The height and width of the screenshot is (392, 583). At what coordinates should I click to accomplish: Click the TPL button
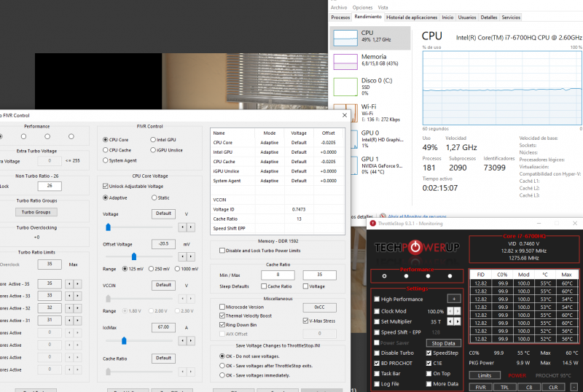tap(504, 387)
